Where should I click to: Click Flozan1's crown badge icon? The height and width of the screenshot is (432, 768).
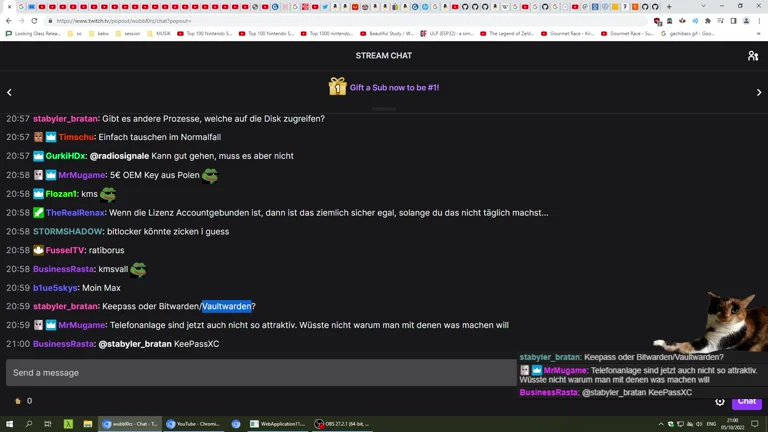point(38,194)
